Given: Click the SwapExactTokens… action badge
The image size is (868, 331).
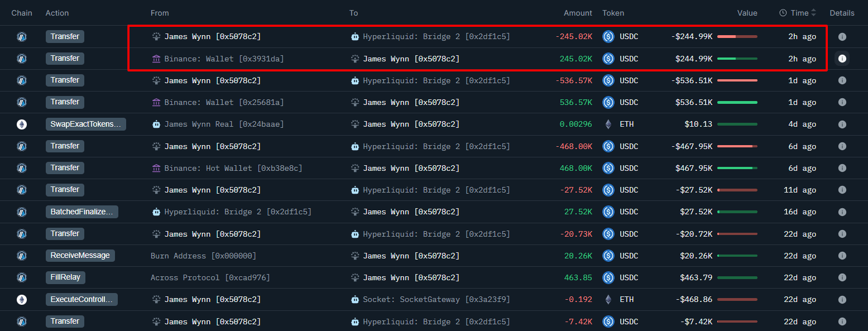Looking at the screenshot, I should pos(86,124).
